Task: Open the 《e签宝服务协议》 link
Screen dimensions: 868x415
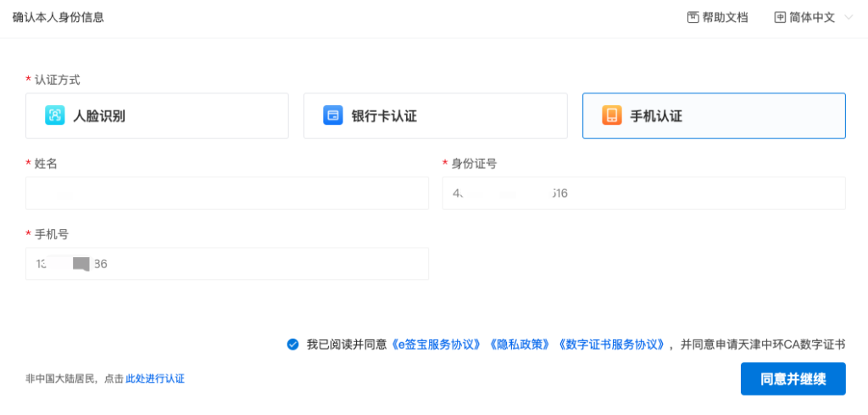Action: click(x=437, y=345)
